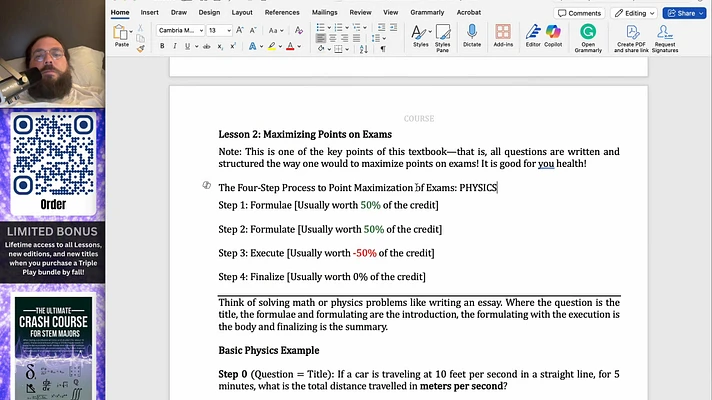Open the Grammarly tab

coord(427,12)
